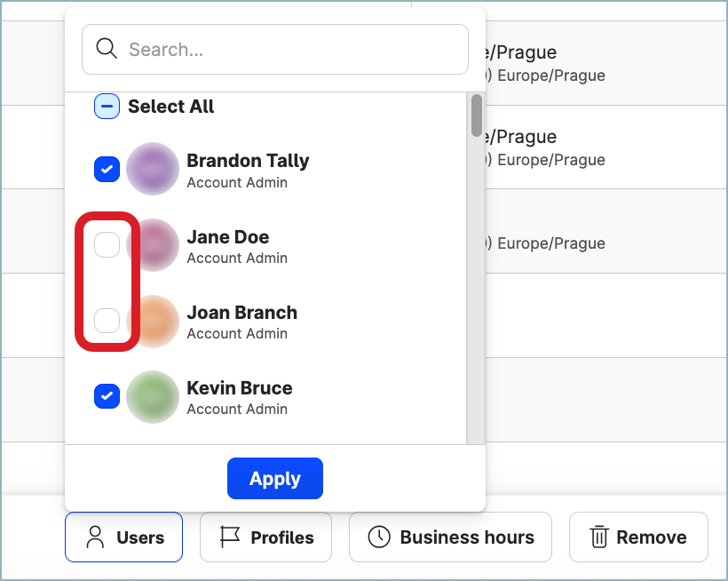Deselect the Kevin Bruce checkbox
This screenshot has width=728, height=581.
point(107,396)
